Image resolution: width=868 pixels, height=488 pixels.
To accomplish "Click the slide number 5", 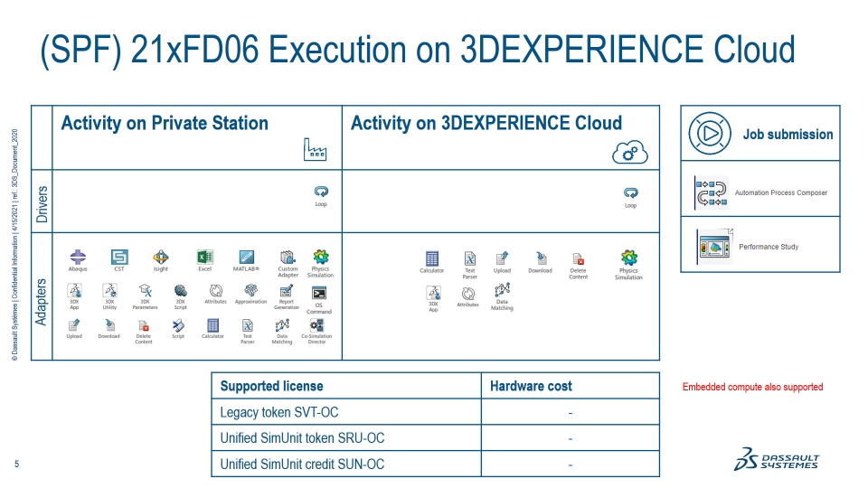I will click(16, 464).
